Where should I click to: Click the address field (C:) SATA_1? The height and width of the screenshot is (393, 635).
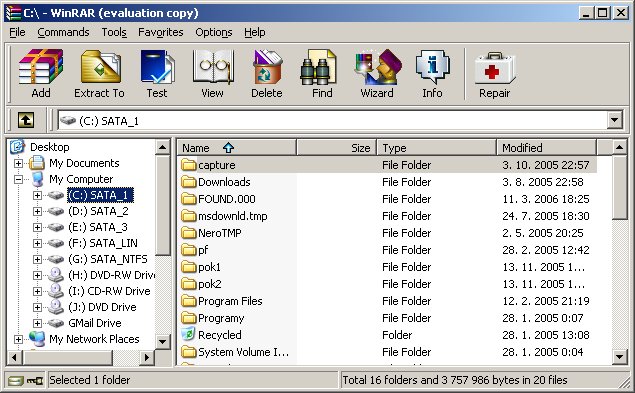pos(332,120)
